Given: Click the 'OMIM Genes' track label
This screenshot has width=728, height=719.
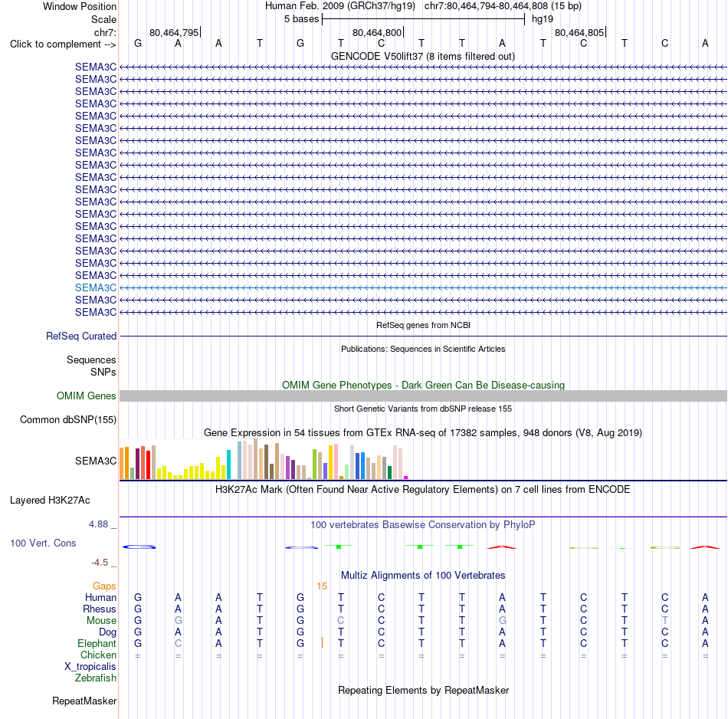Looking at the screenshot, I should (x=86, y=396).
